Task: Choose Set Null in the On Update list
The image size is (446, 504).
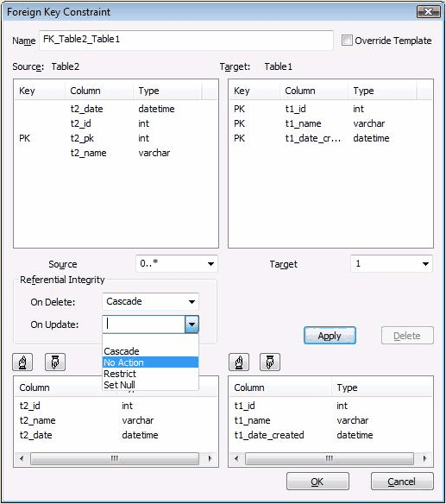Action: [x=150, y=385]
